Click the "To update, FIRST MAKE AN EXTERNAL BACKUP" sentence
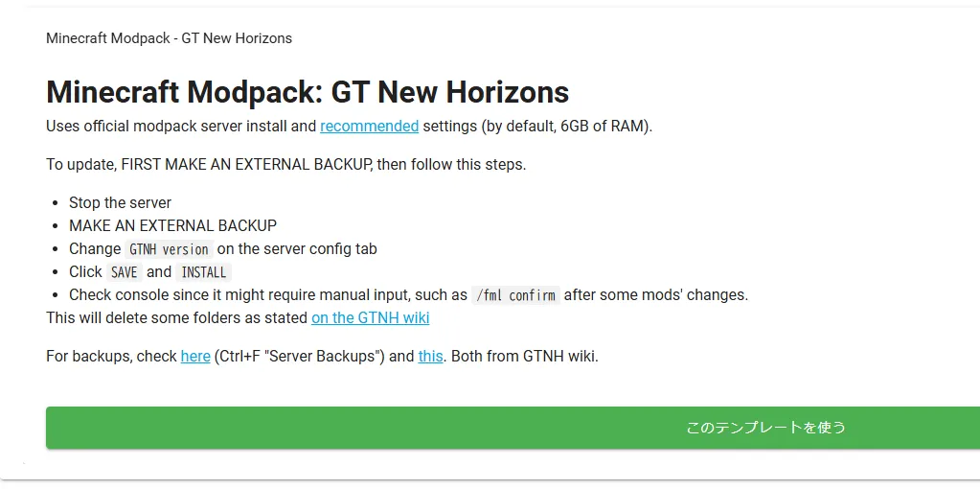Screen dimensions: 980x489 210,165
